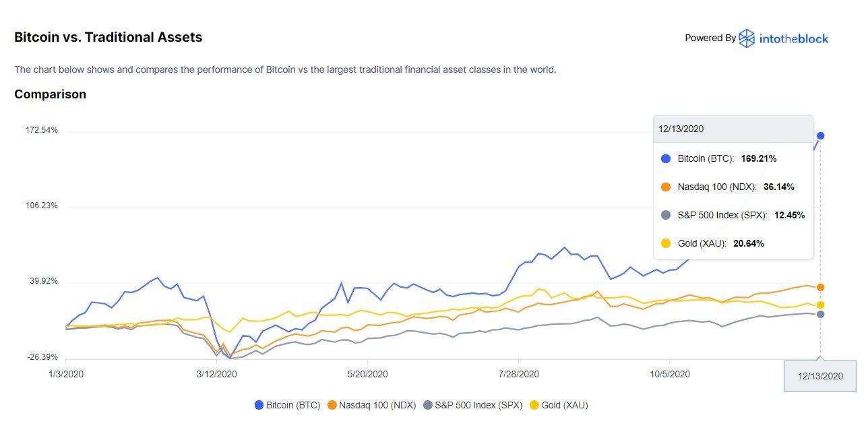
Task: Click the 172.54% y-axis label
Action: click(x=42, y=130)
